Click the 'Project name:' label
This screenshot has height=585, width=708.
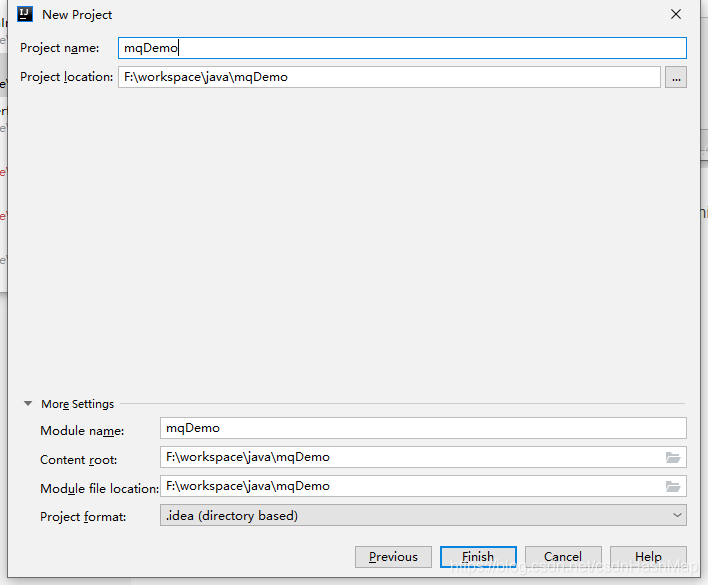click(x=60, y=48)
